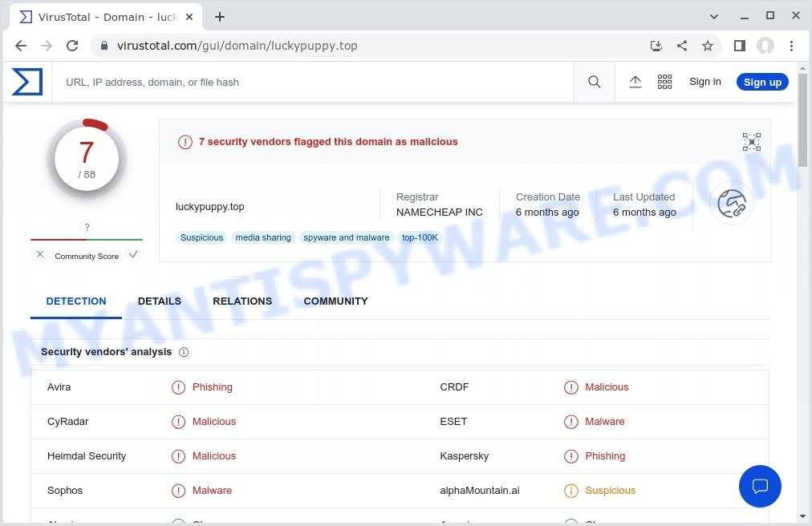Close the VirusTotal tab
This screenshot has height=526, width=812.
point(189,17)
